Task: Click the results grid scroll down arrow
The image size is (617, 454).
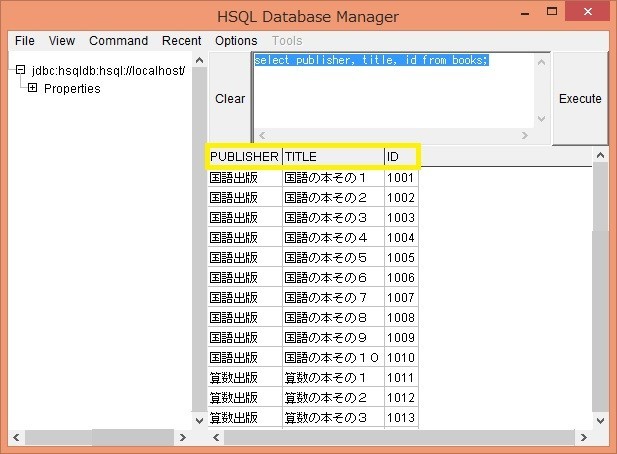Action: 600,420
